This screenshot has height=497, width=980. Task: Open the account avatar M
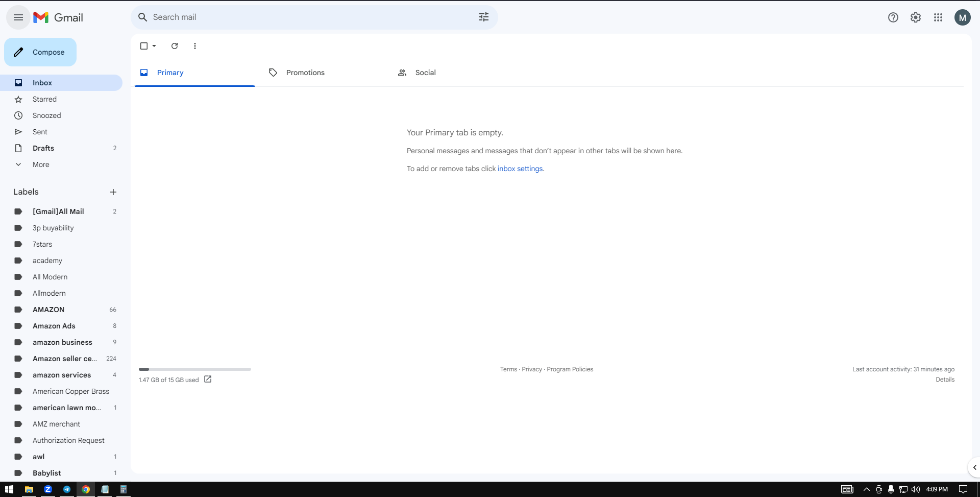tap(963, 17)
